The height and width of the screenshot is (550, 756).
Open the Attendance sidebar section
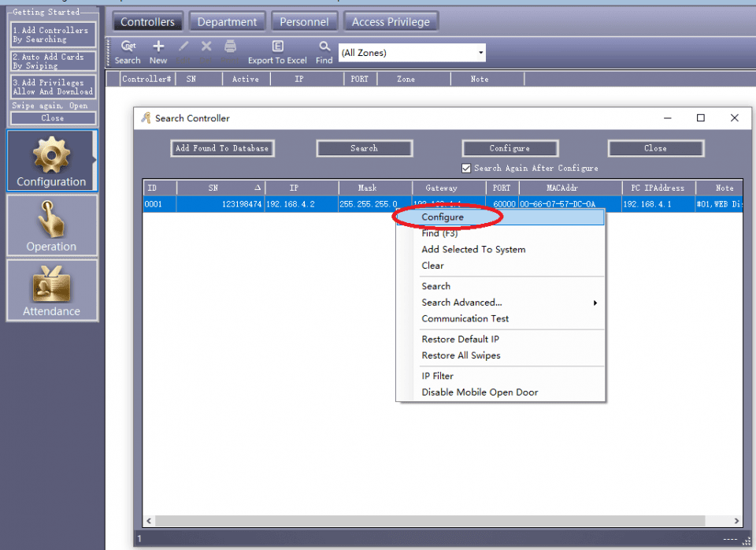point(52,290)
